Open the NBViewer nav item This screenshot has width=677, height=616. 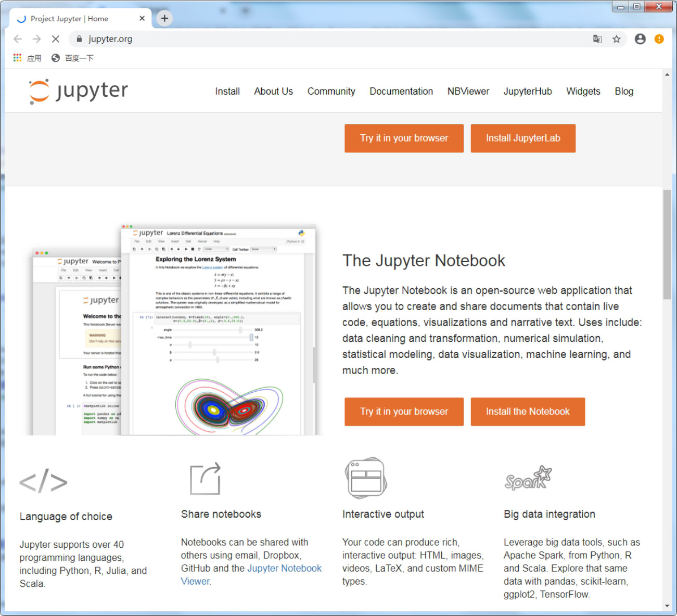coord(468,91)
